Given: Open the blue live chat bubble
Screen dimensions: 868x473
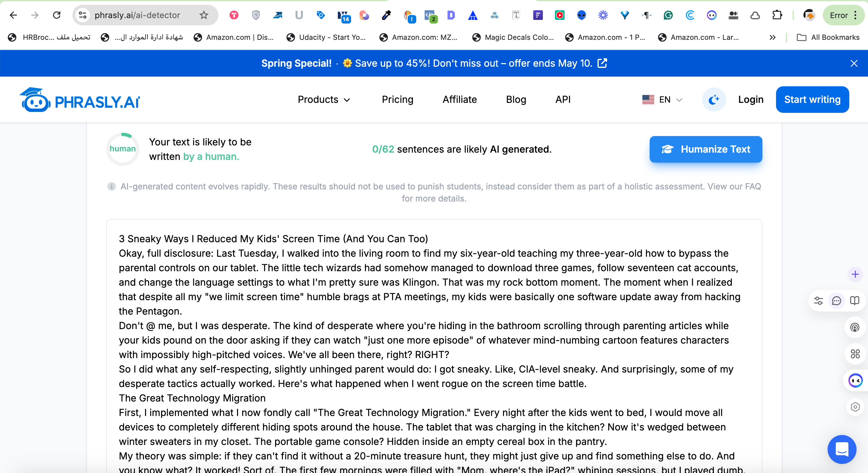Looking at the screenshot, I should click(842, 449).
